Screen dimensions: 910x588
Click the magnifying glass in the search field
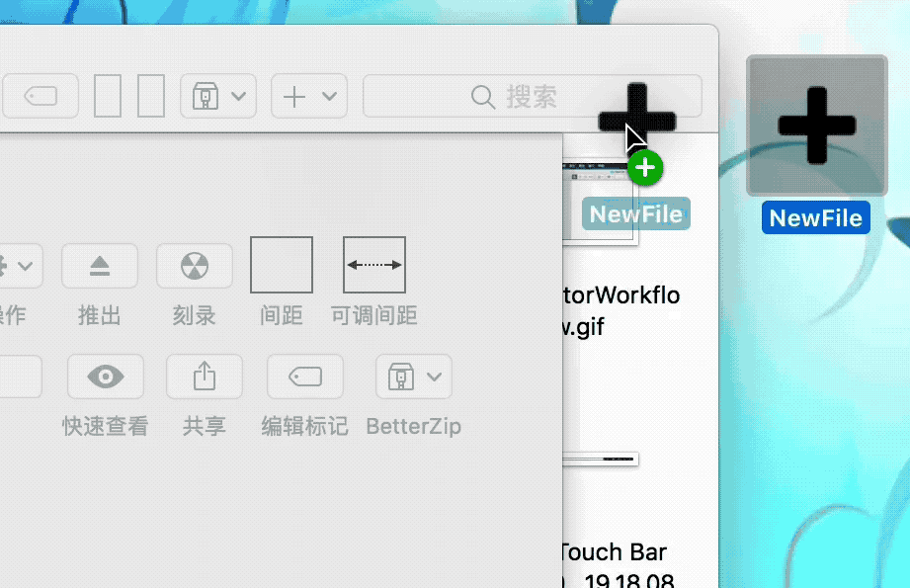(482, 96)
